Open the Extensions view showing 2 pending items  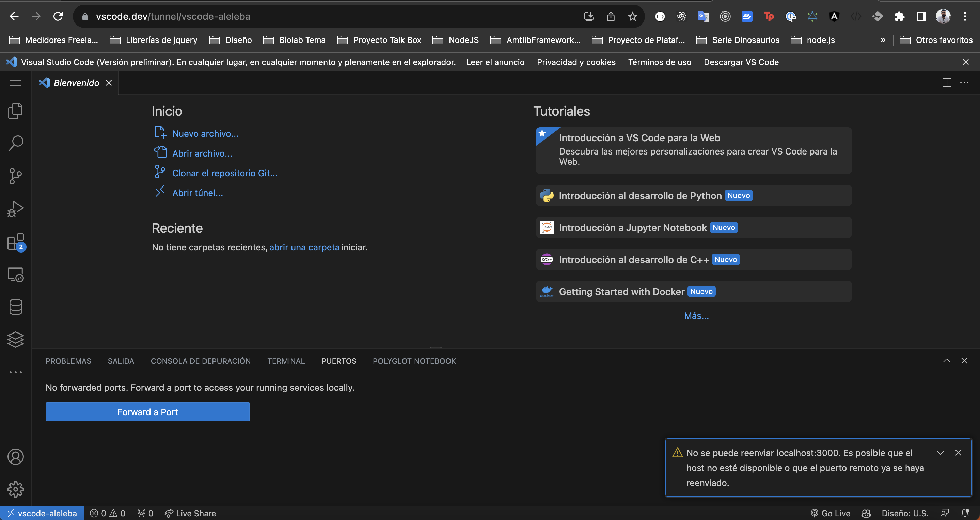15,242
